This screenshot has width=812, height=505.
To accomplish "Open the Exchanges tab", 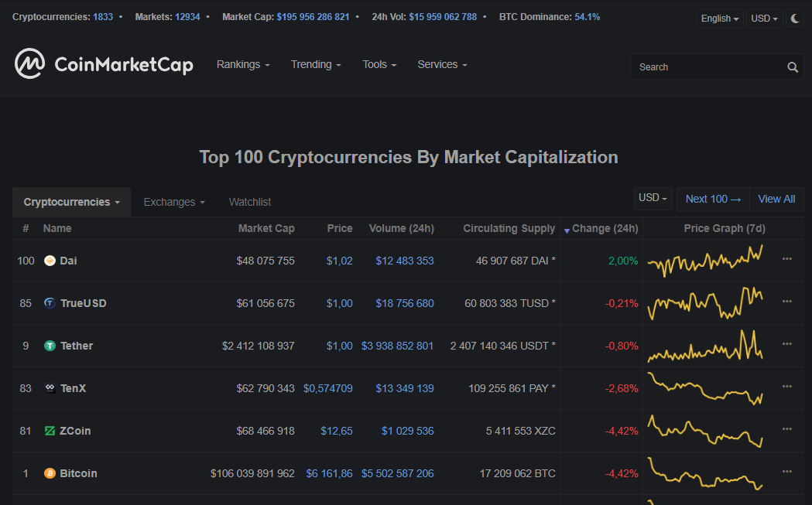I will [x=174, y=202].
